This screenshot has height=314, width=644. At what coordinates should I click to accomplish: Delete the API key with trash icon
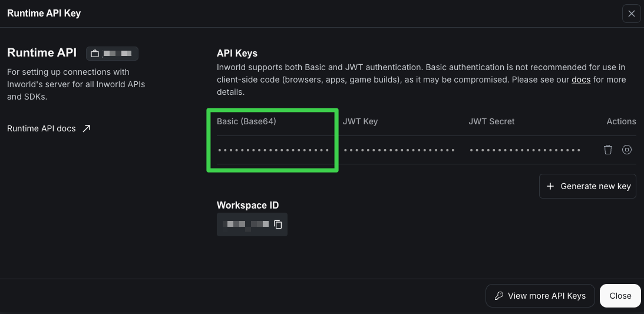(x=608, y=150)
